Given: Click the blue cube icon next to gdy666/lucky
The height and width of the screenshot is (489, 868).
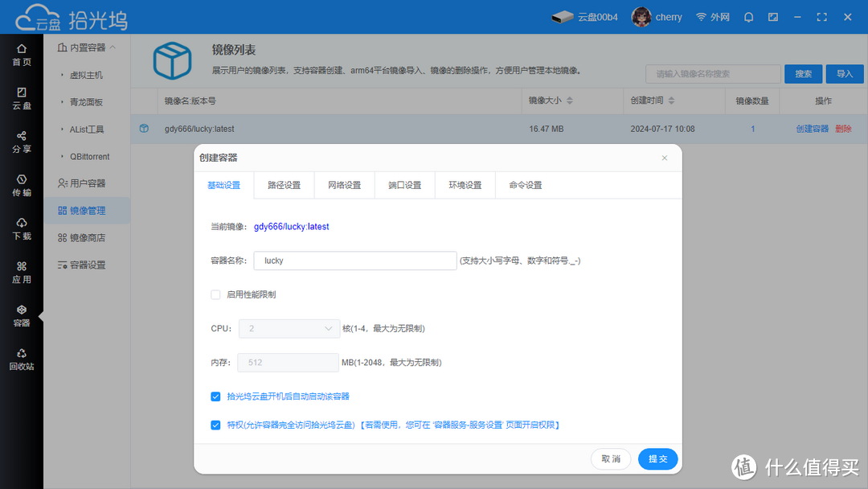Looking at the screenshot, I should coord(144,129).
